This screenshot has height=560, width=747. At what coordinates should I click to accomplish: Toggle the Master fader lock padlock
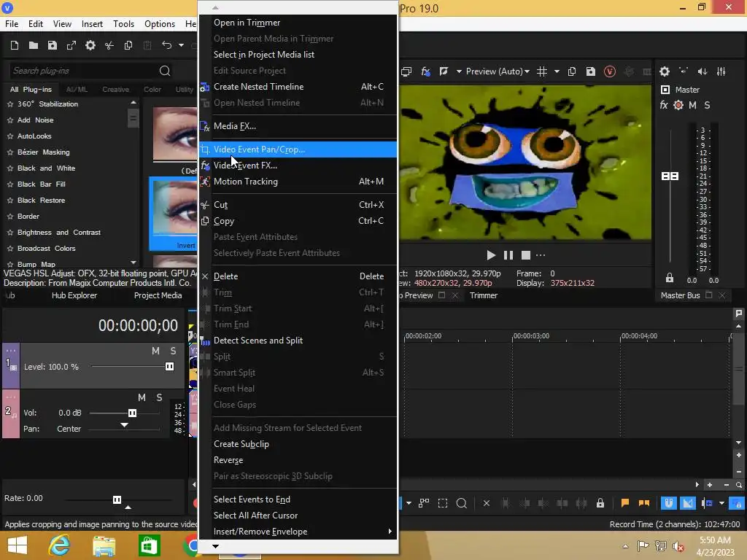click(x=670, y=278)
